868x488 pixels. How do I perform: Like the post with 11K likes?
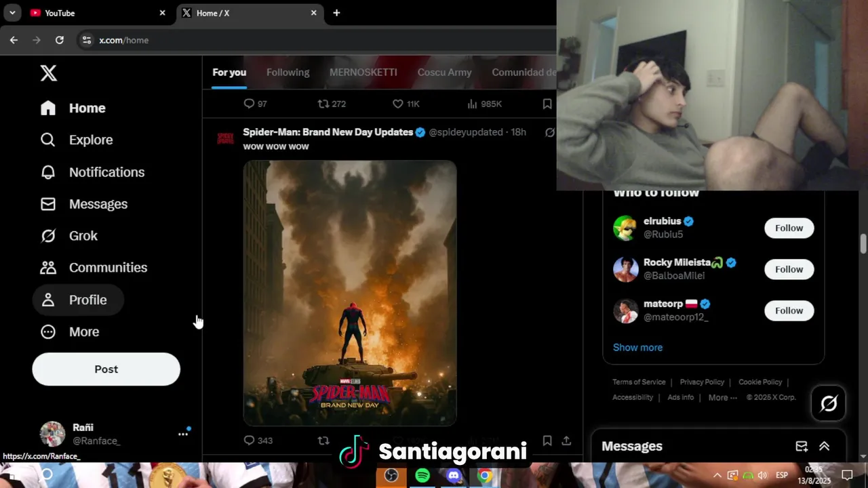(406, 104)
